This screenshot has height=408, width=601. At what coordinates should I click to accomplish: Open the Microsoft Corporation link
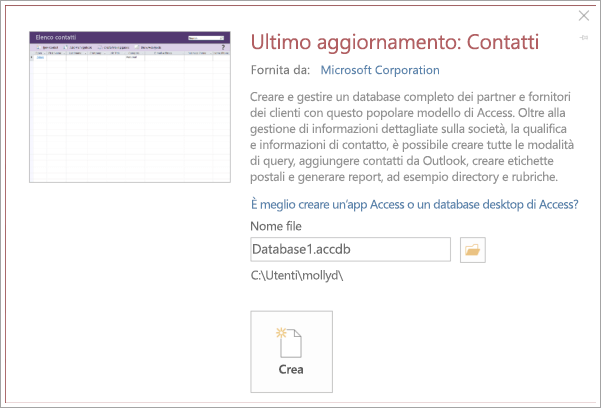coord(380,70)
